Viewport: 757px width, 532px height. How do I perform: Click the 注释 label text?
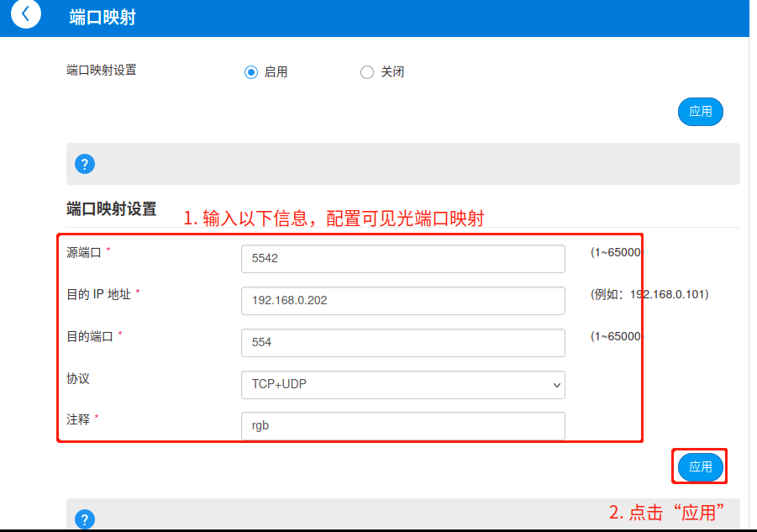coord(78,419)
